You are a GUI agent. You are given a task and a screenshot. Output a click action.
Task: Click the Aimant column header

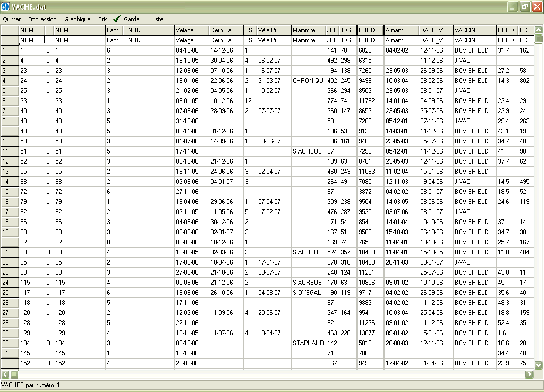click(x=401, y=30)
